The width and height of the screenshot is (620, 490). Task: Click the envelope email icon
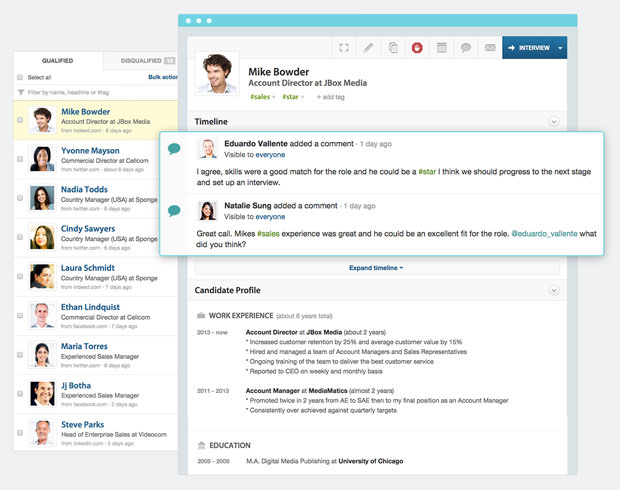[490, 47]
